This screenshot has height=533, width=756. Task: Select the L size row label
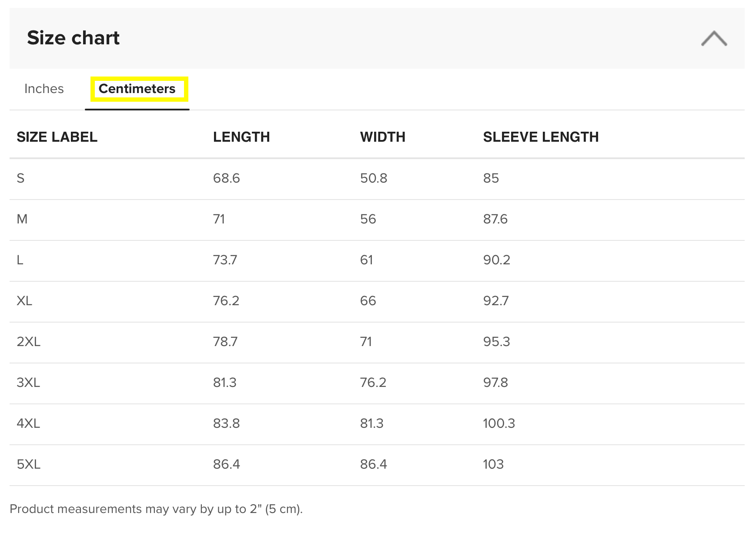[20, 260]
